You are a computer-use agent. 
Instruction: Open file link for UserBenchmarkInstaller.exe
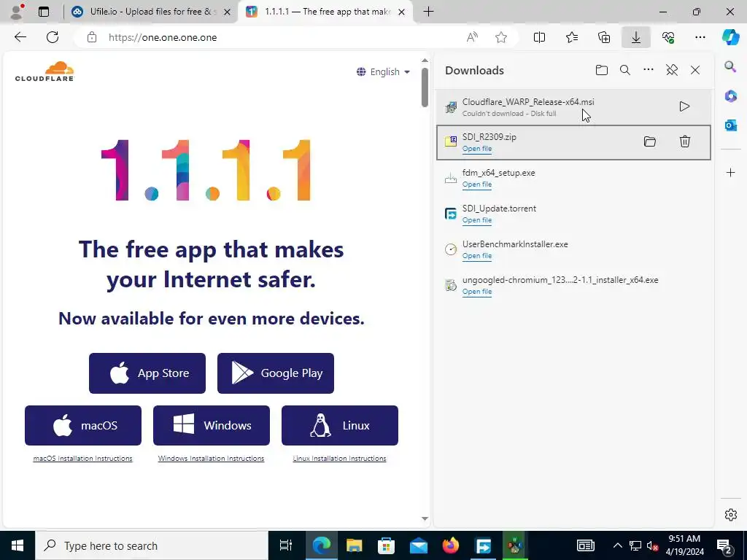point(477,256)
